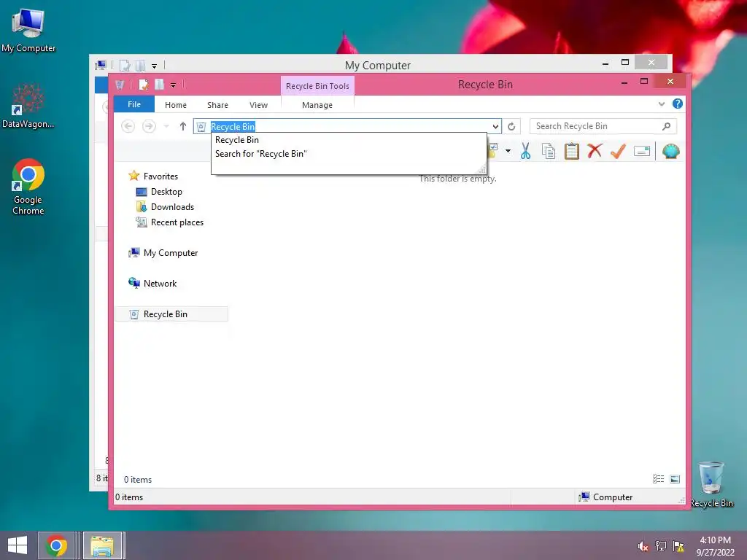Open the dropdown arrow left of the scissors
747x560 pixels.
pyautogui.click(x=508, y=151)
